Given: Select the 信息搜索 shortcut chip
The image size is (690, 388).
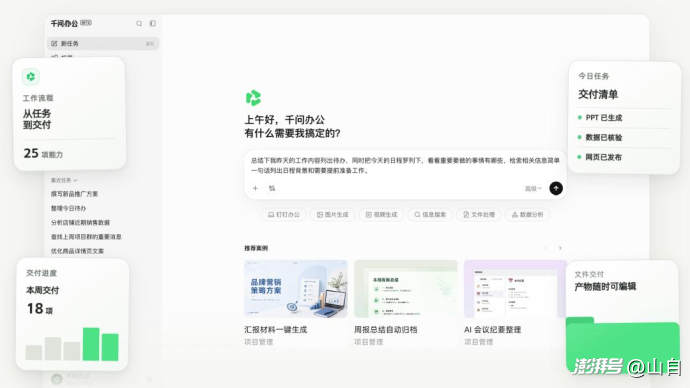Looking at the screenshot, I should pyautogui.click(x=430, y=215).
